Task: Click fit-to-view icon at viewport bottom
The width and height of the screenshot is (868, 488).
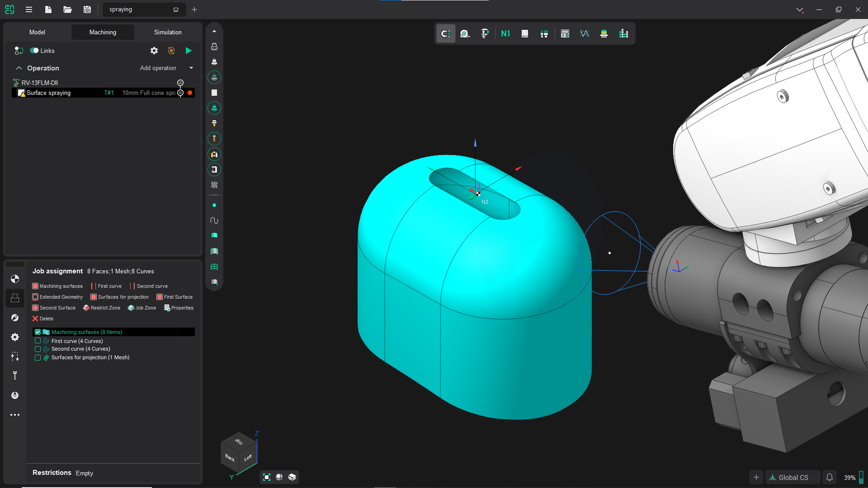Action: [267, 477]
